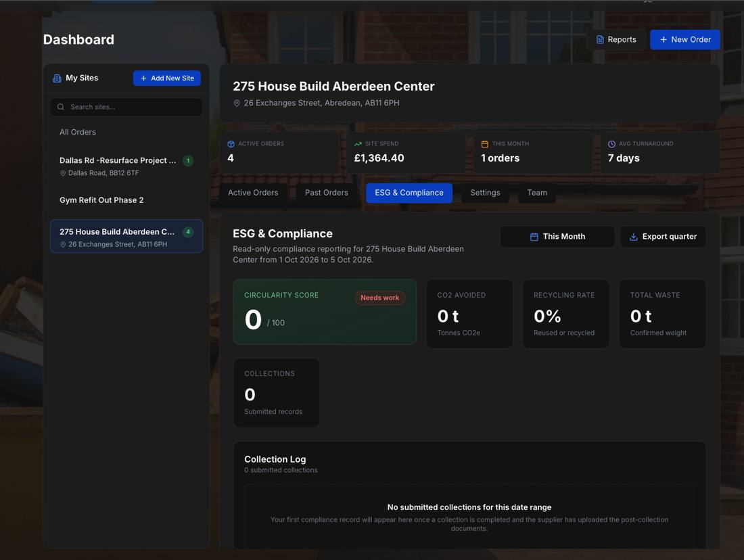The width and height of the screenshot is (744, 560).
Task: Click the Reports document icon
Action: point(600,39)
